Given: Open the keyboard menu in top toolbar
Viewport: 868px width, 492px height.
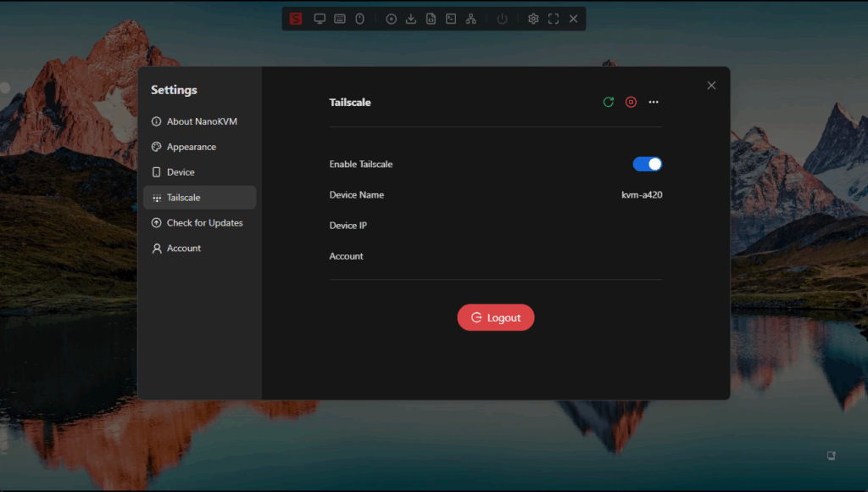Looking at the screenshot, I should (x=340, y=19).
